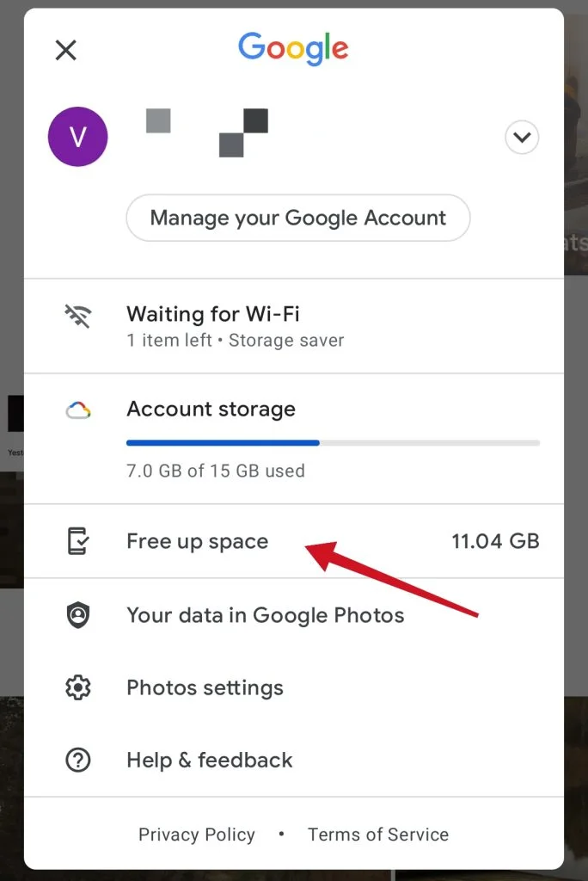This screenshot has width=588, height=881.
Task: Open Manage your Google Account
Action: pos(297,218)
